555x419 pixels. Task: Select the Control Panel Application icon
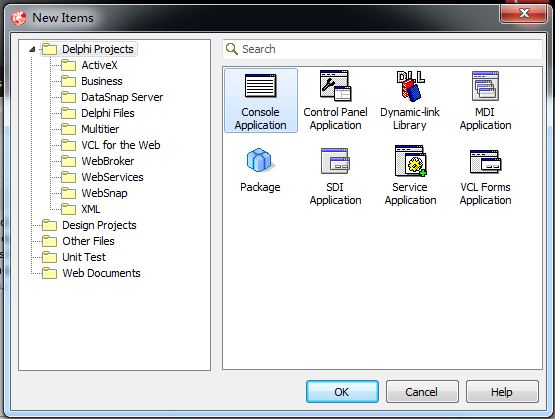335,86
